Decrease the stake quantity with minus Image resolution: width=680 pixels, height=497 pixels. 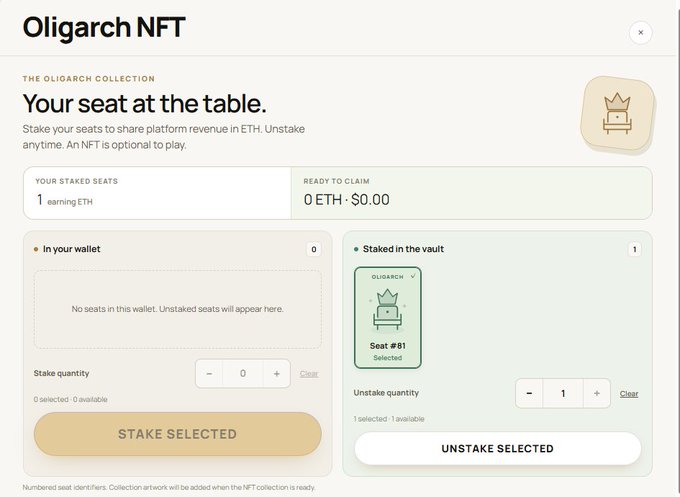click(x=209, y=373)
